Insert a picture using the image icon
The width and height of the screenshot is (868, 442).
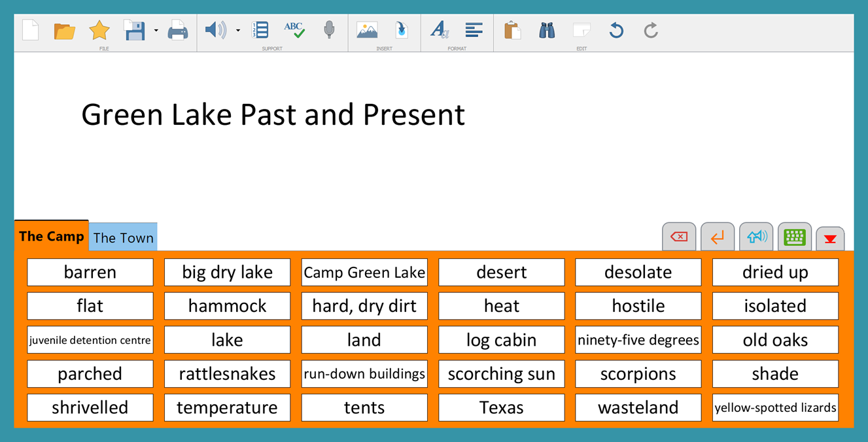[x=367, y=30]
